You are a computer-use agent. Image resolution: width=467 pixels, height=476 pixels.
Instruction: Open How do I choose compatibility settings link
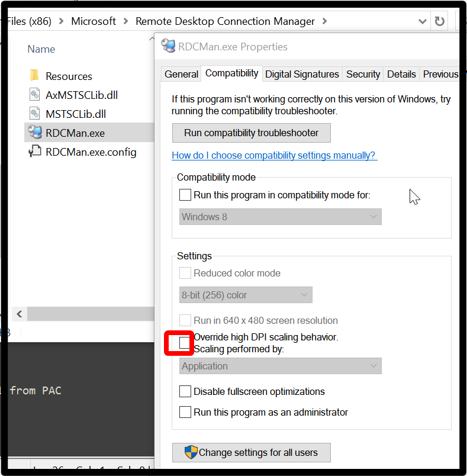[274, 155]
